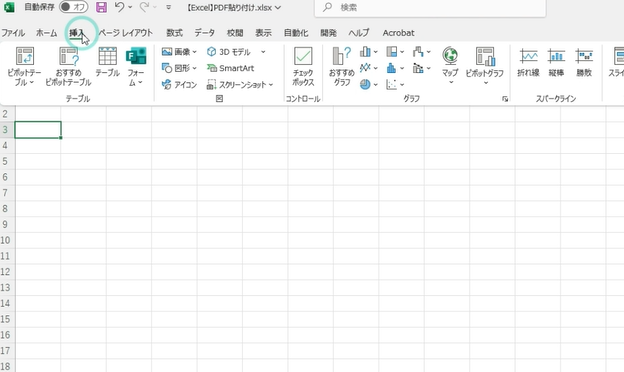Image resolution: width=624 pixels, height=372 pixels.
Task: Open the Quick Access Toolbar customize dropdown
Action: tap(169, 7)
